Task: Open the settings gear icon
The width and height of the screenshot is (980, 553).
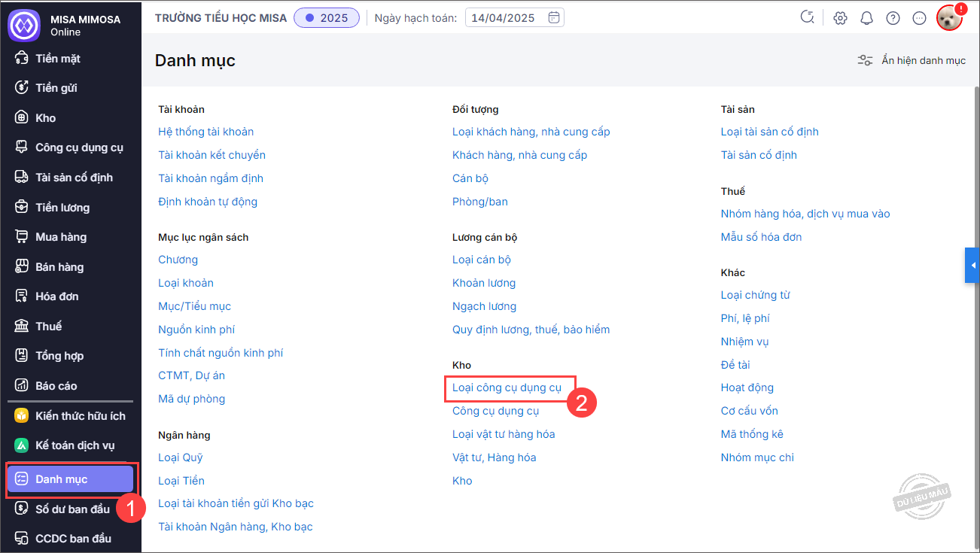Action: click(x=841, y=18)
